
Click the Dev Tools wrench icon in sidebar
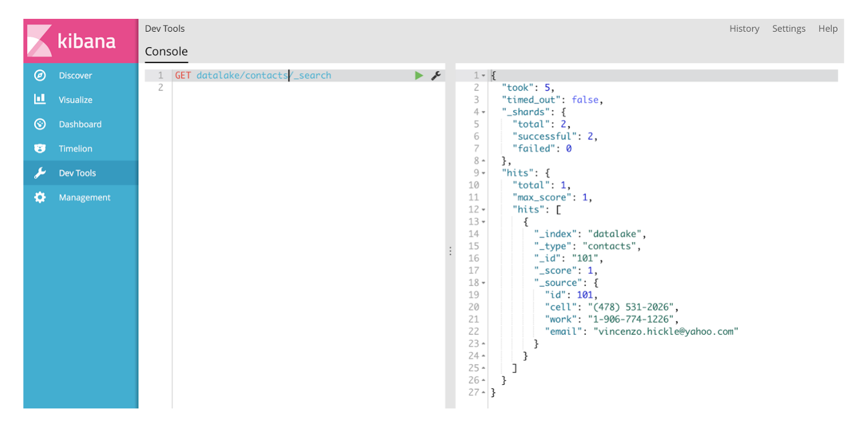coord(40,173)
